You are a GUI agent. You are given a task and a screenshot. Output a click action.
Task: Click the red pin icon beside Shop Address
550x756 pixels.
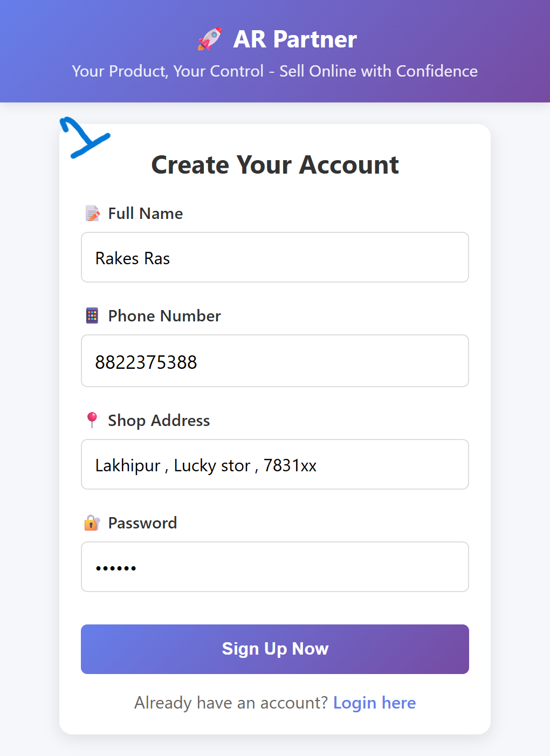pyautogui.click(x=92, y=420)
